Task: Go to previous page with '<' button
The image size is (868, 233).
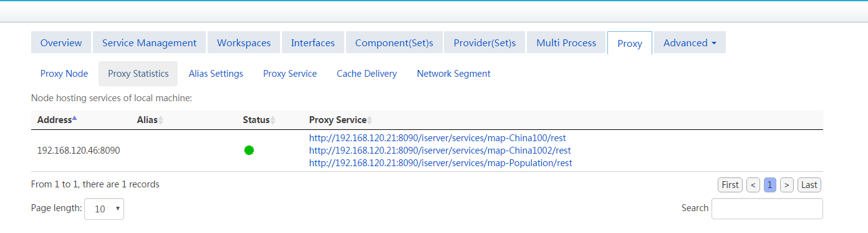Action: 753,185
